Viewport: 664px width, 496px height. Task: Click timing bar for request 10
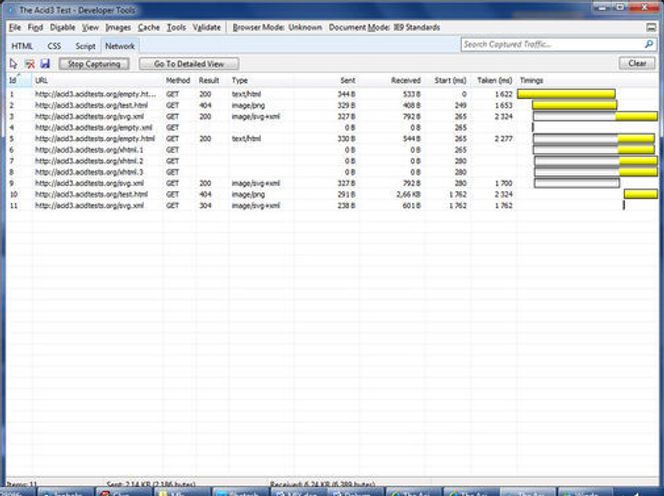coord(641,194)
